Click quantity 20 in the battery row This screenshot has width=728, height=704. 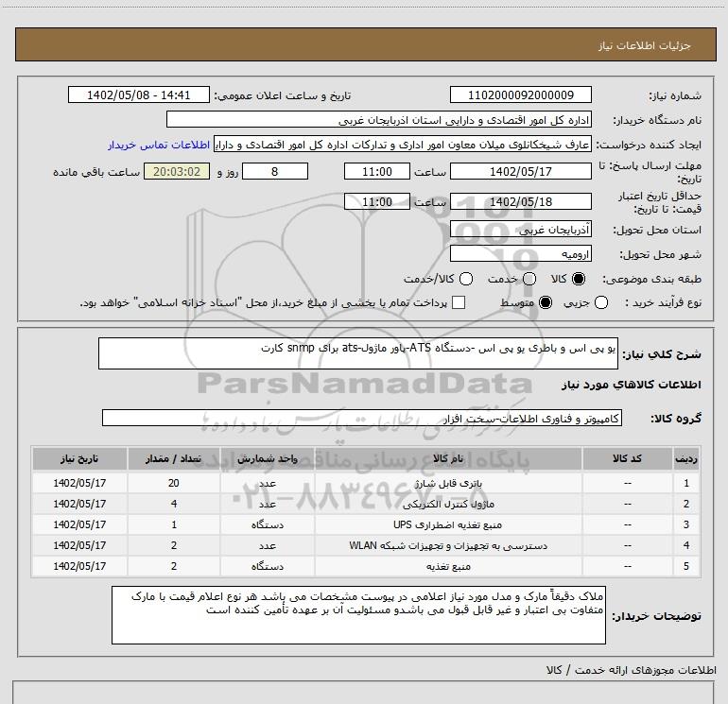(174, 483)
